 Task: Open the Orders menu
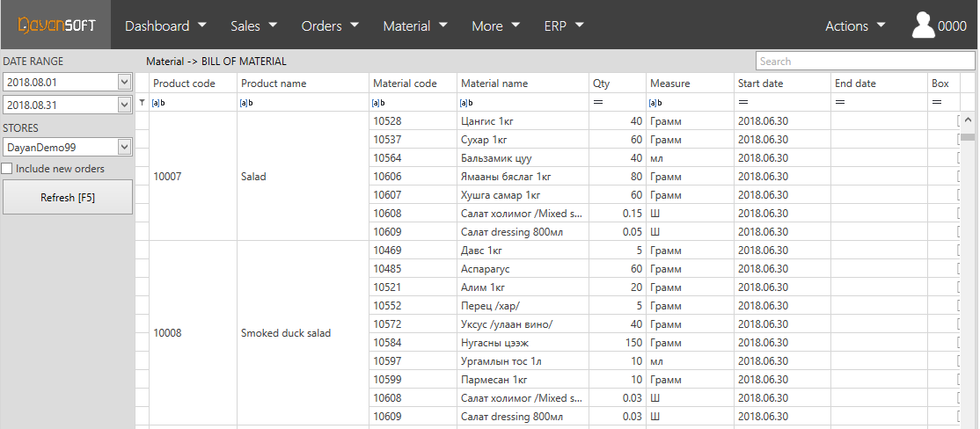[x=330, y=25]
